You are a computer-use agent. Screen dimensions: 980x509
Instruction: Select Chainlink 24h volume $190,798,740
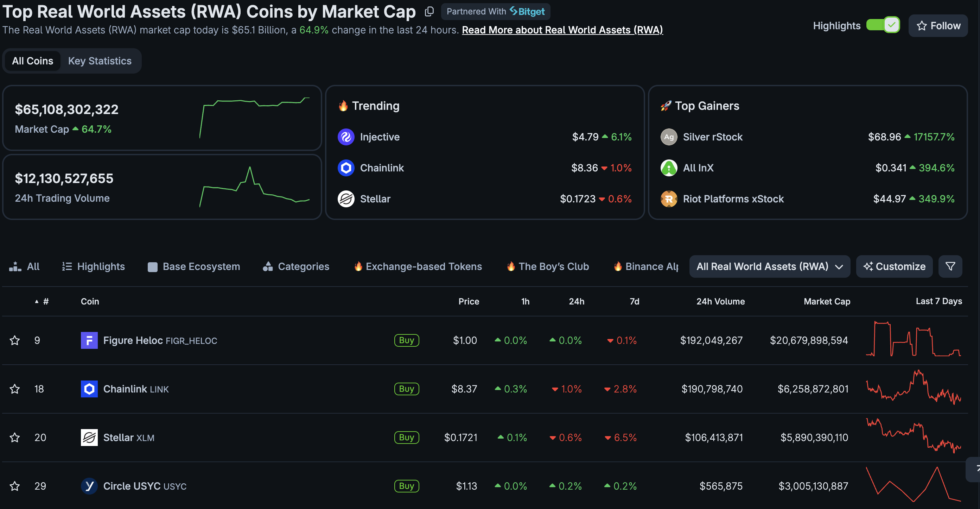click(x=712, y=389)
